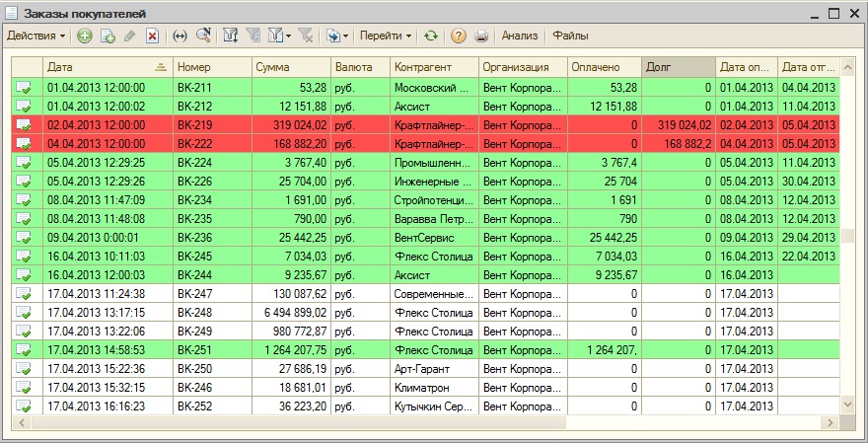The image size is (868, 443).
Task: Click the Set date interval icon
Action: (x=180, y=37)
